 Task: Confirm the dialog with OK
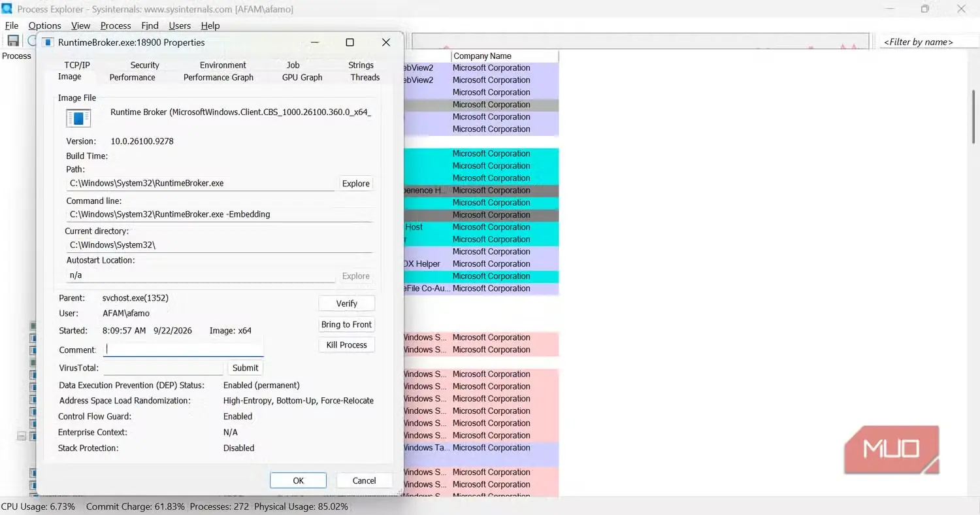[298, 480]
